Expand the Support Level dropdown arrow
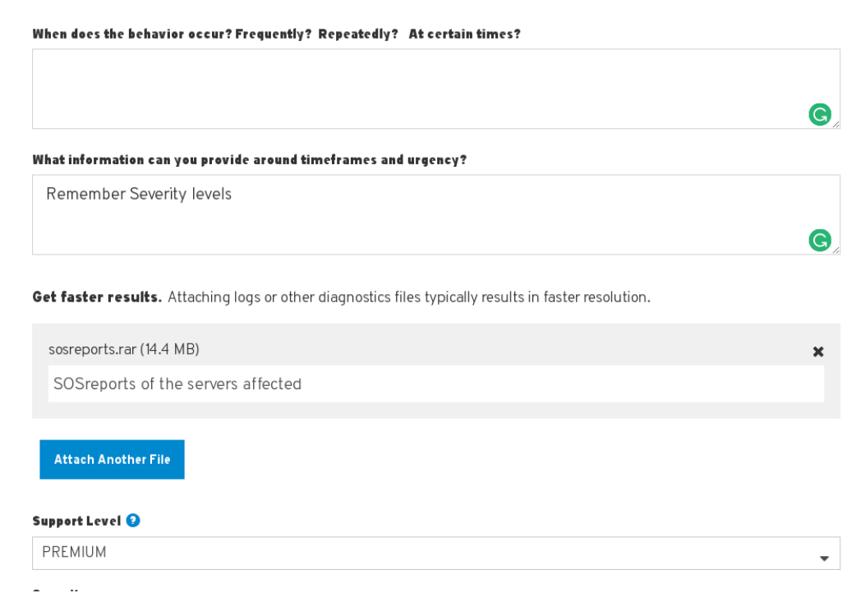The width and height of the screenshot is (856, 616). click(824, 558)
